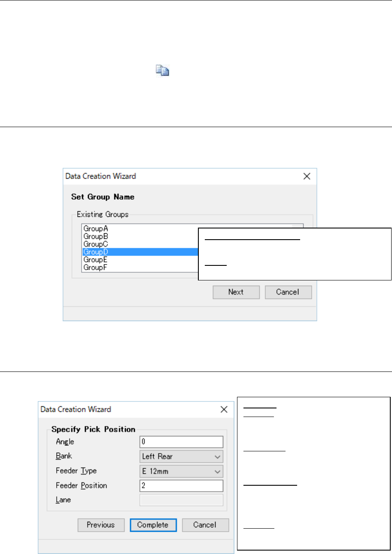Click Next in Set Group Name dialog
This screenshot has height=554, width=392.
tap(236, 292)
